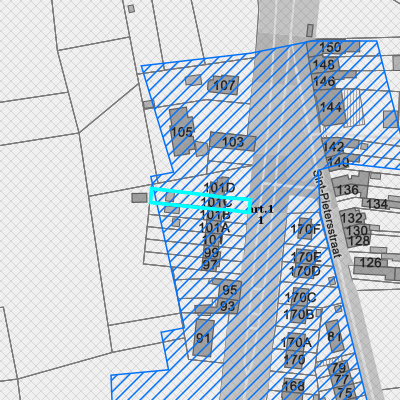Click the building numbered 95
400x400 pixels.
click(x=230, y=290)
